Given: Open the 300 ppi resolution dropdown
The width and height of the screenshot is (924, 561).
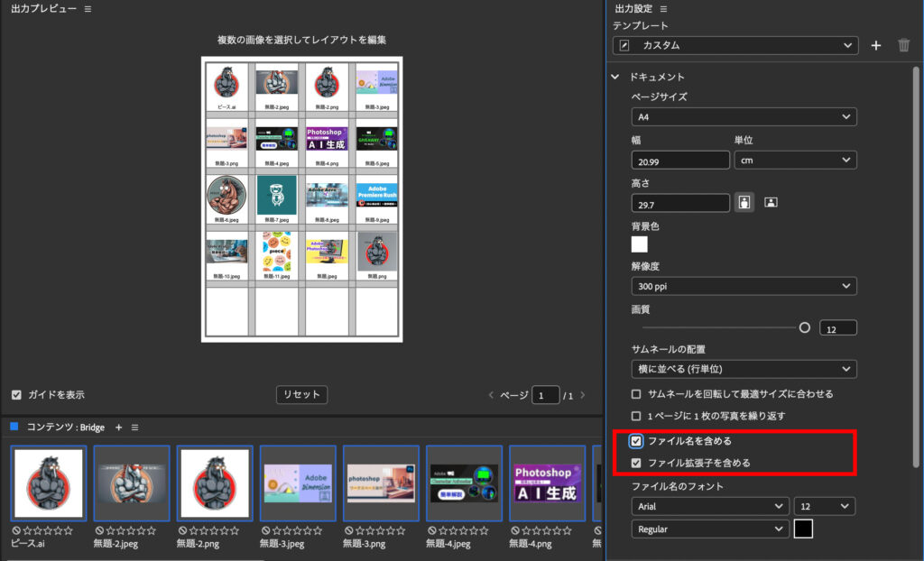Looking at the screenshot, I should coord(744,287).
